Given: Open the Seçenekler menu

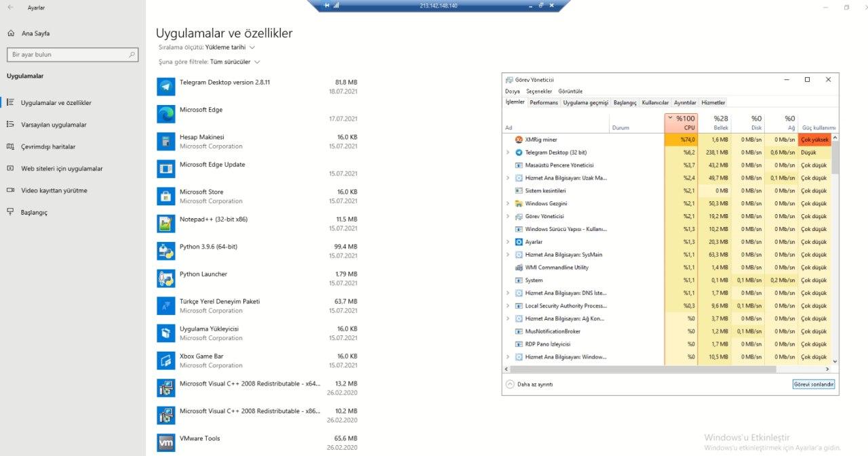Looking at the screenshot, I should point(538,91).
